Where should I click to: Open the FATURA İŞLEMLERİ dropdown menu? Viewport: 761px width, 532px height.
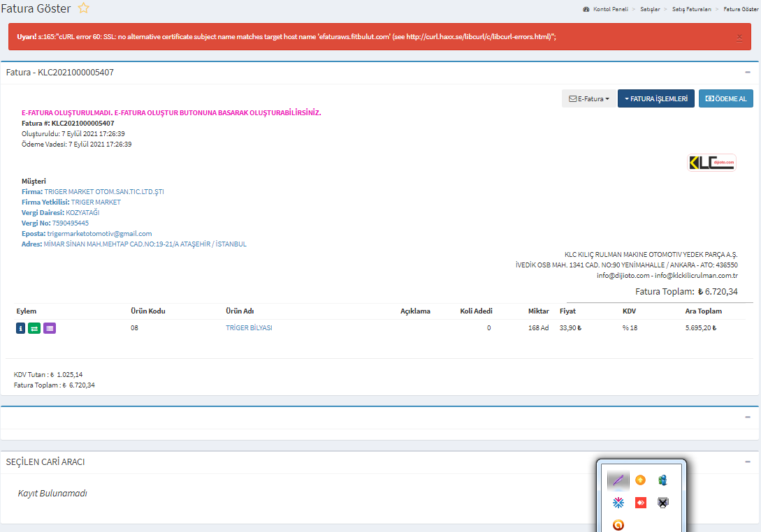656,99
